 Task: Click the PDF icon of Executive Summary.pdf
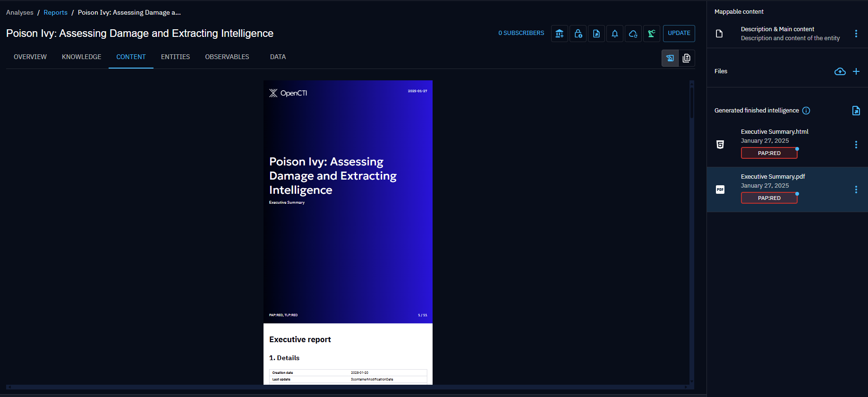tap(720, 190)
